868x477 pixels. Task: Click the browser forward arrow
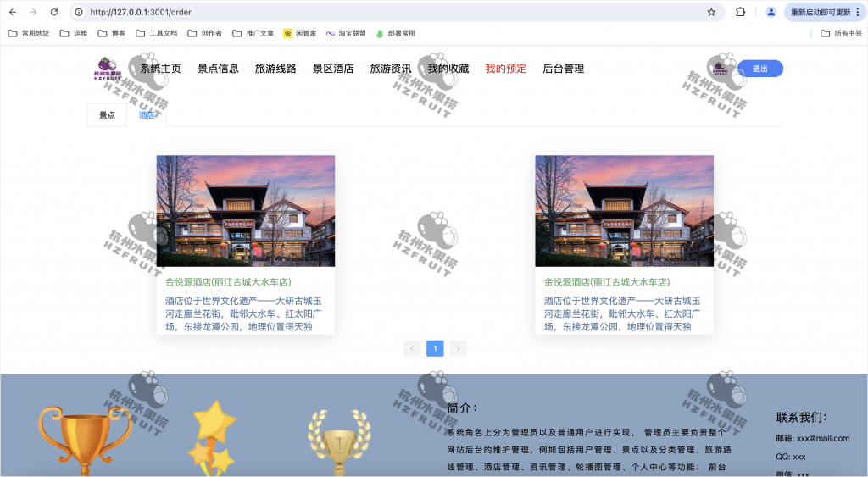[33, 12]
